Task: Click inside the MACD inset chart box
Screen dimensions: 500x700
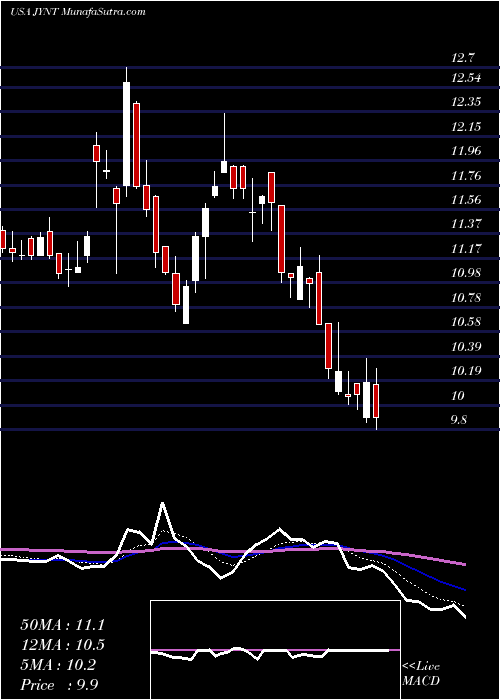Action: pos(275,650)
